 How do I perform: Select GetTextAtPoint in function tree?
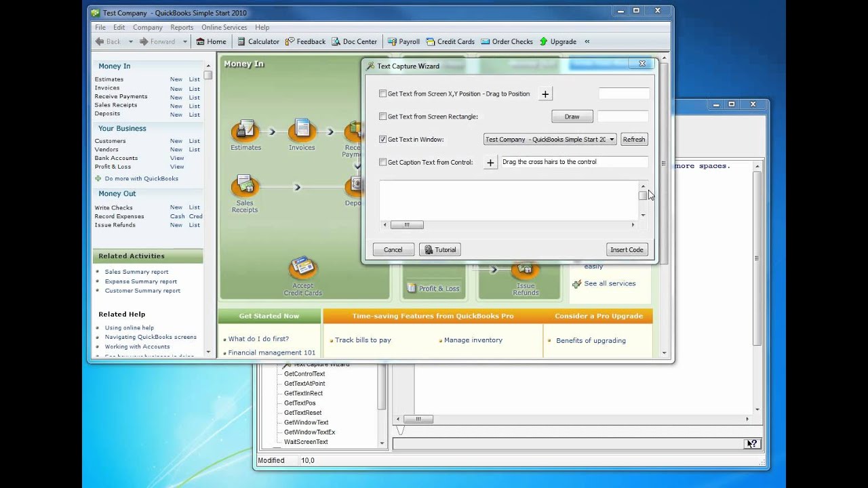point(304,384)
